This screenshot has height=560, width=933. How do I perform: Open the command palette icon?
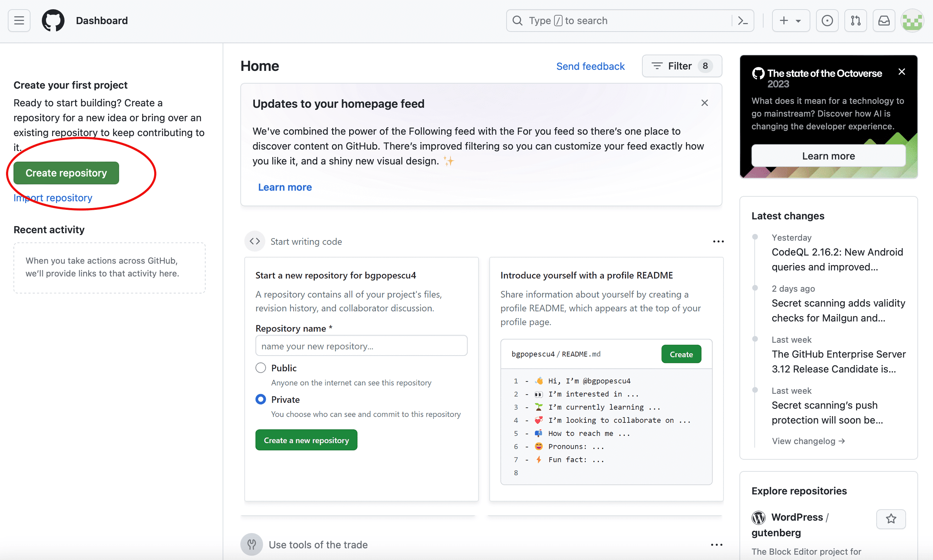coord(742,20)
